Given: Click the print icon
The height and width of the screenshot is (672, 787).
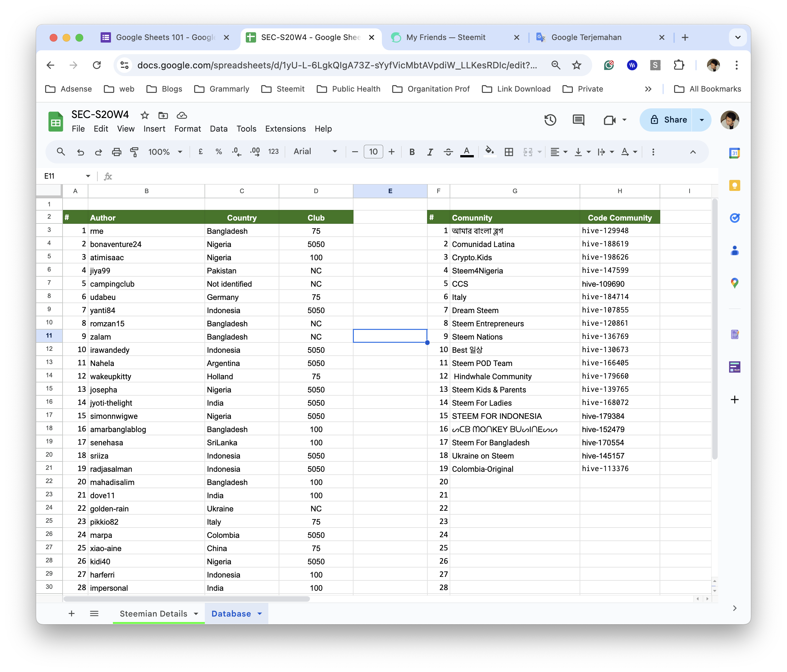Looking at the screenshot, I should click(x=117, y=152).
